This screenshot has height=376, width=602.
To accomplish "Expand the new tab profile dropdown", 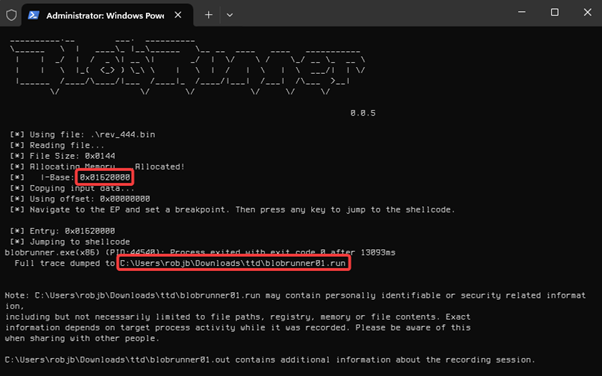I will (230, 15).
